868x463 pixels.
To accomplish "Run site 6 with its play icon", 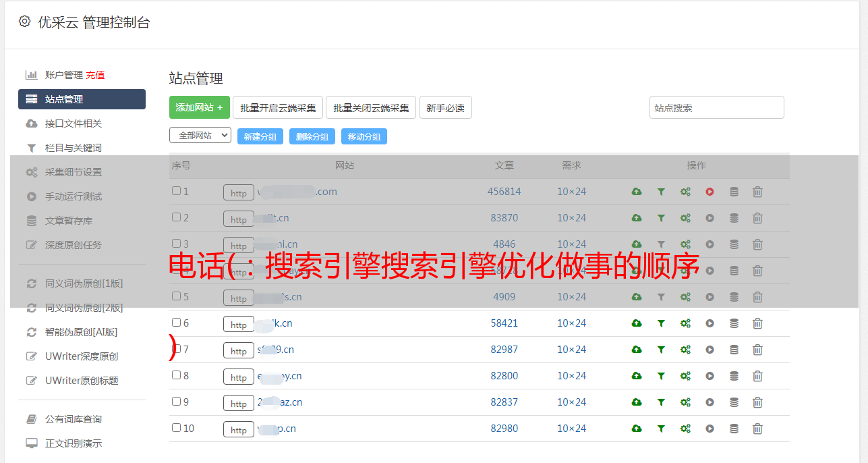I will 710,323.
